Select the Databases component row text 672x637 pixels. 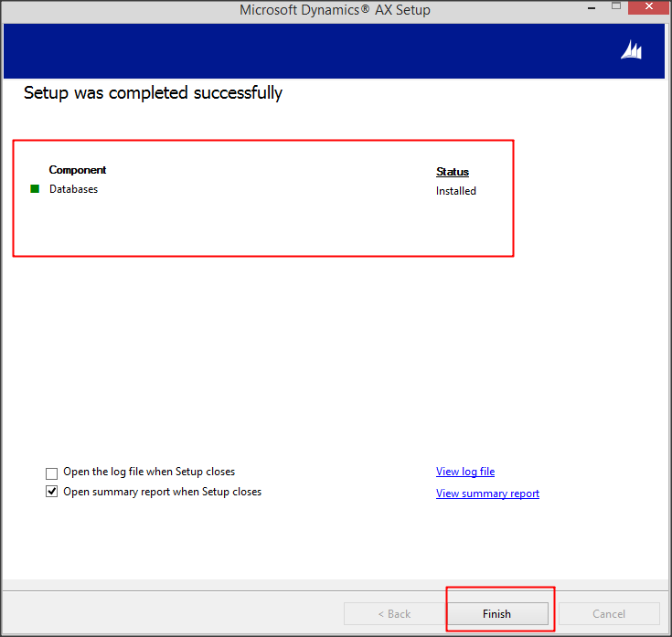click(73, 189)
